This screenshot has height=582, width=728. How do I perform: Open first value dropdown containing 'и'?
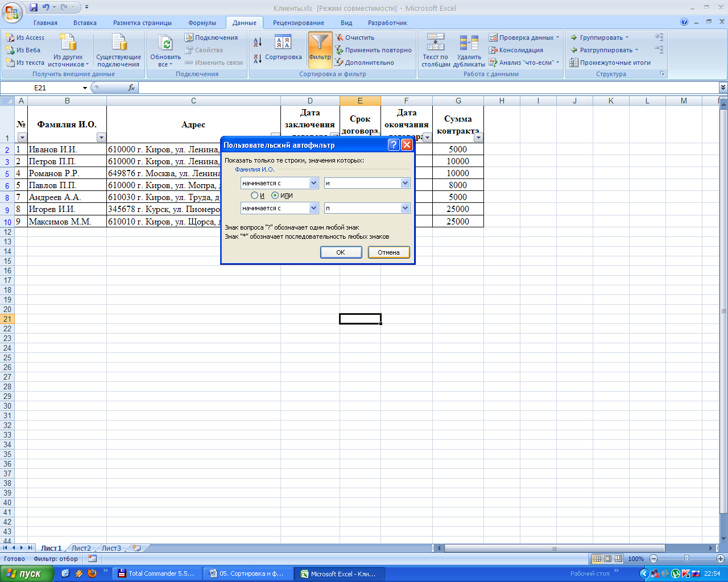click(x=405, y=183)
